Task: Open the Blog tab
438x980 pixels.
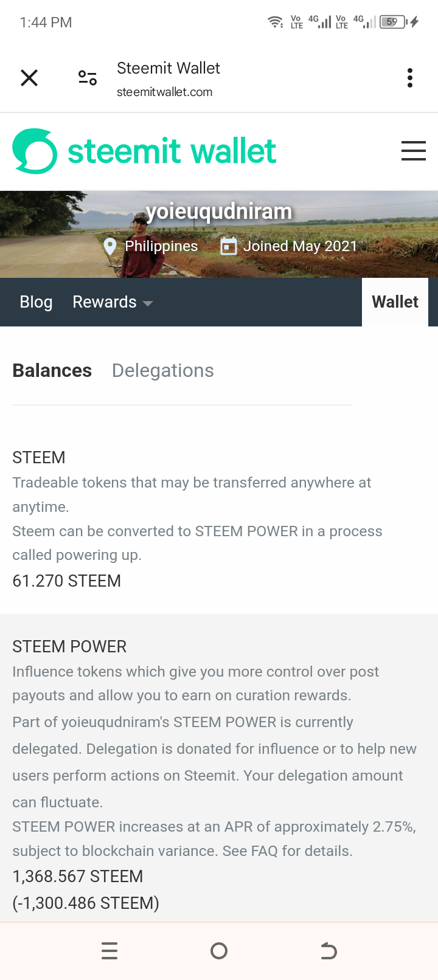Action: 36,302
